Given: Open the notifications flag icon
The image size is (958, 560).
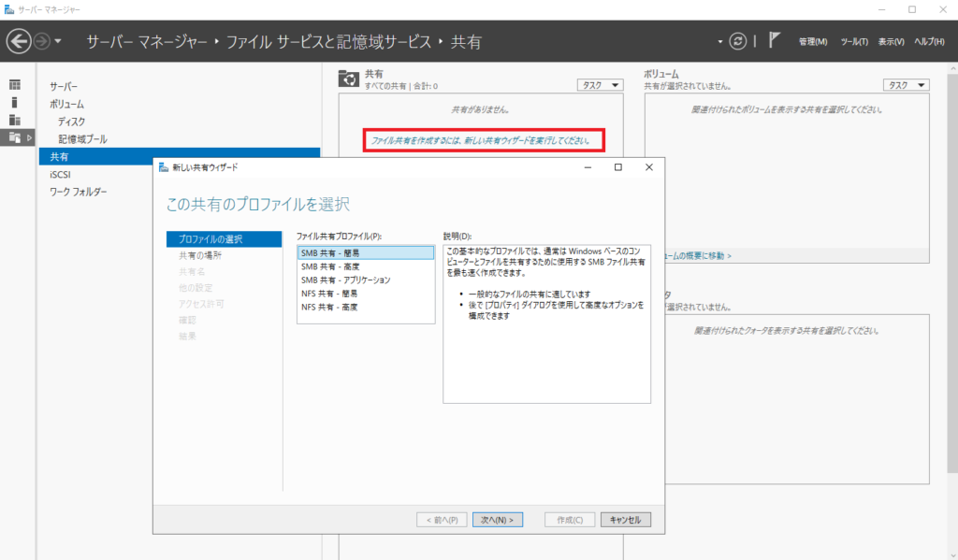Looking at the screenshot, I should 775,41.
